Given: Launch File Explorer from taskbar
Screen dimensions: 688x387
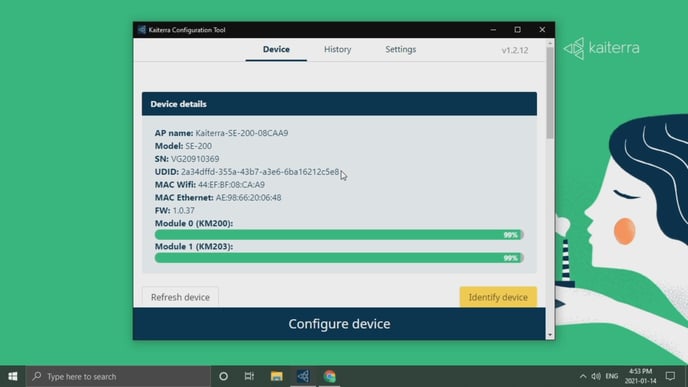Looking at the screenshot, I should (276, 376).
